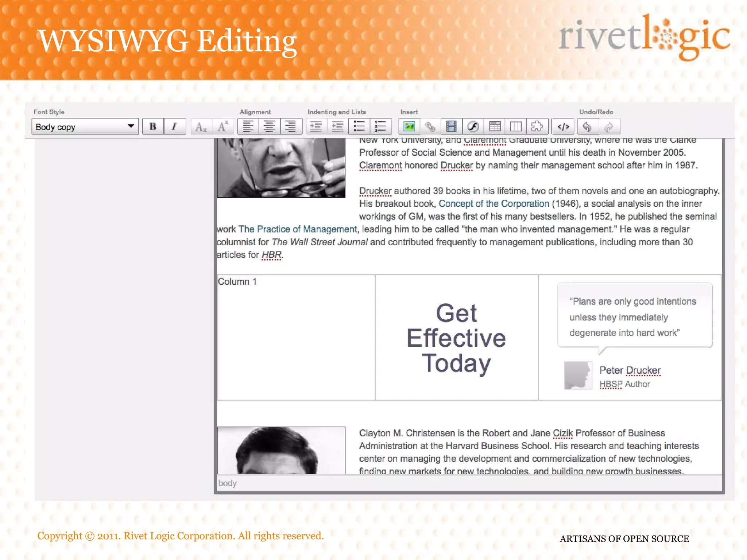Toggle italic formatting

[x=175, y=127]
